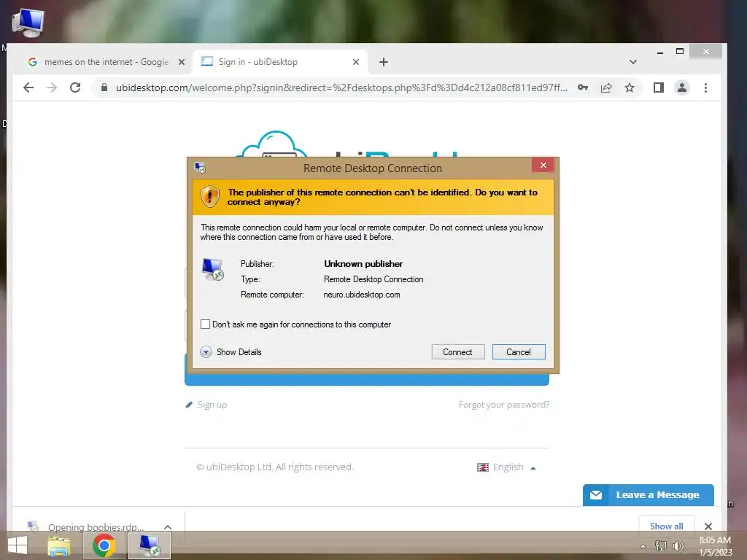Image resolution: width=747 pixels, height=560 pixels.
Task: Switch to the 'memes on the internet' tab
Action: click(106, 62)
